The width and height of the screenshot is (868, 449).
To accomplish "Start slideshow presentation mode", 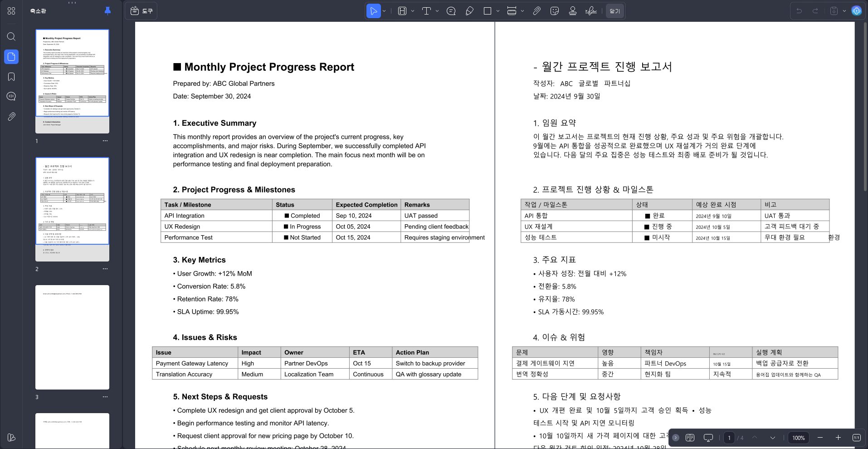I will click(x=708, y=438).
